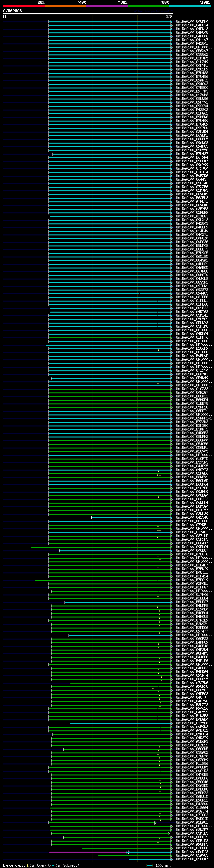Open hit UniRef100_B4KNC9

tap(192, 643)
